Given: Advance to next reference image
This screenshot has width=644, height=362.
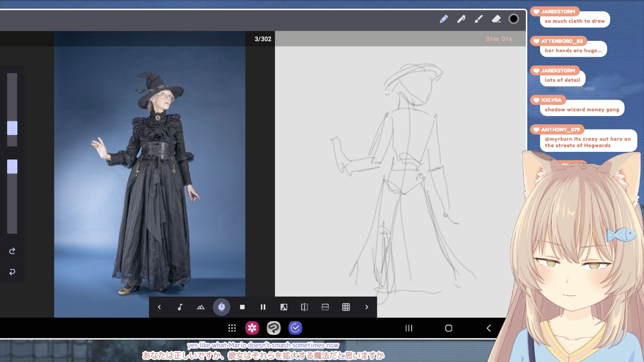Looking at the screenshot, I should pos(367,307).
